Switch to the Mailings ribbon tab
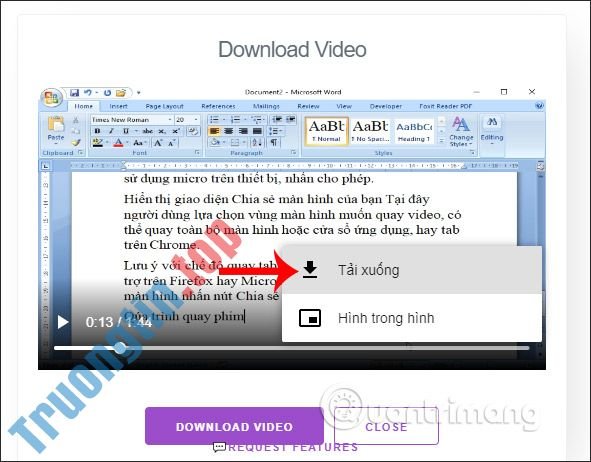 tap(266, 106)
